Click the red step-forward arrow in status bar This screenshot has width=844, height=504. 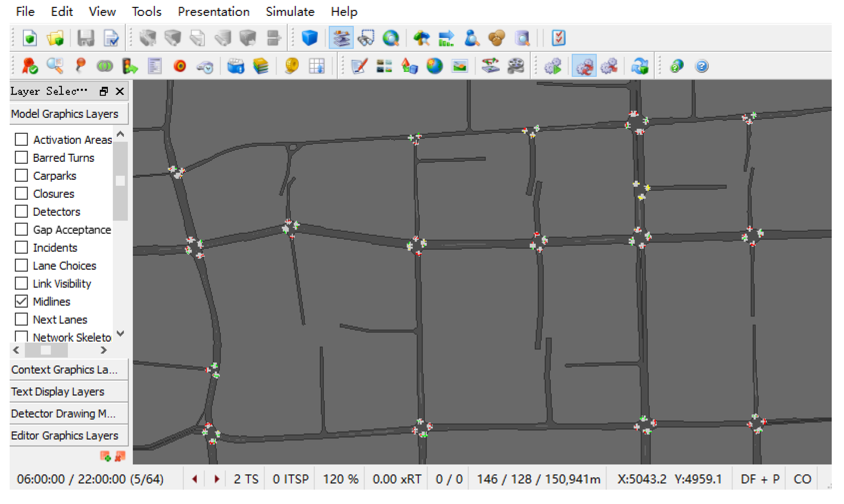pyautogui.click(x=217, y=479)
